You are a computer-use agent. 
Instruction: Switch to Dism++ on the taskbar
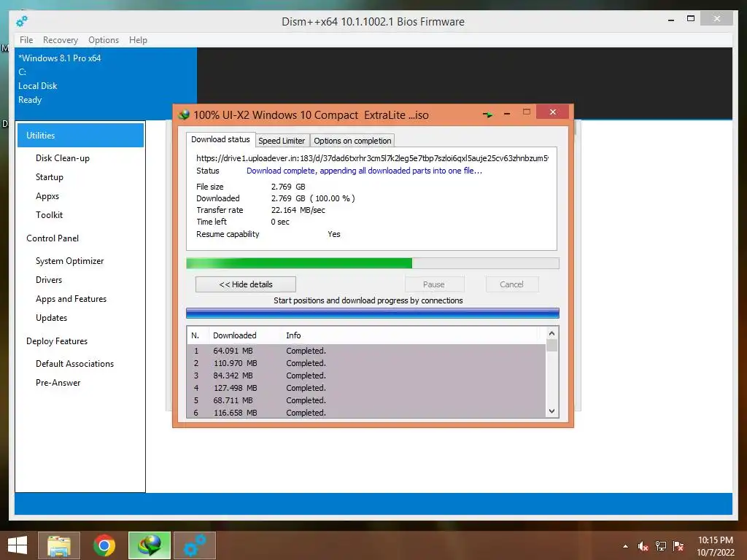[x=194, y=545]
